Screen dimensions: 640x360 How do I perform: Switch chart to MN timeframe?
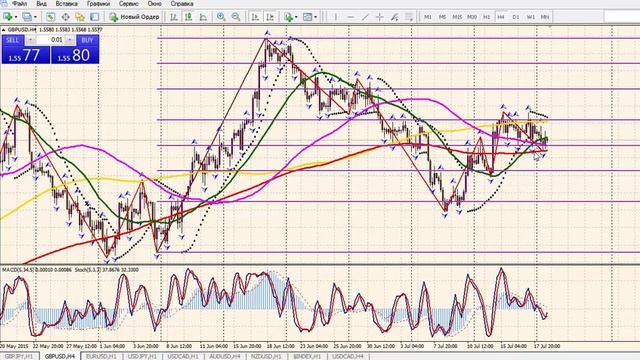(x=544, y=17)
